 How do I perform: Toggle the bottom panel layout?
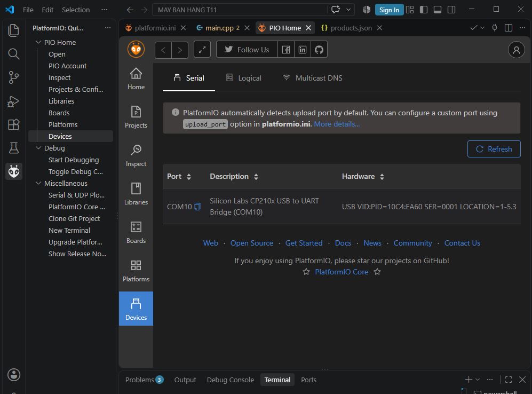click(x=438, y=10)
